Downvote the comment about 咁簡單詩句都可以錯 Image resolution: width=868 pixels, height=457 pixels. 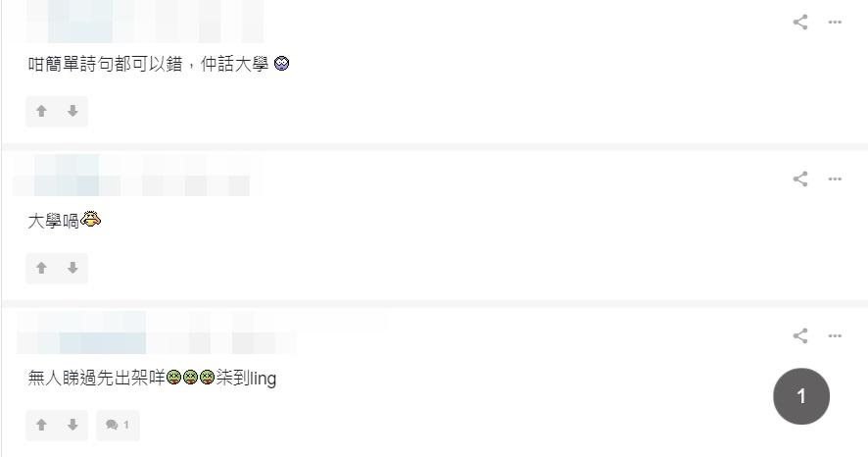click(x=72, y=112)
